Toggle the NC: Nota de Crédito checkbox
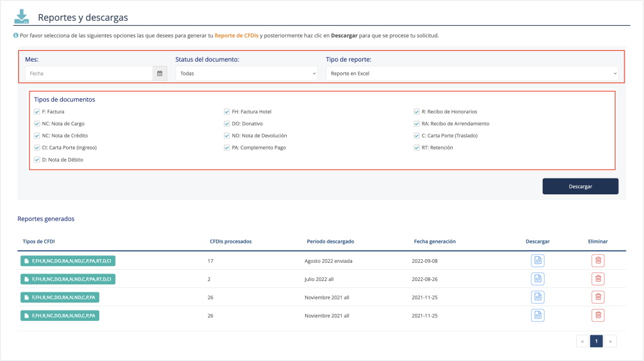The image size is (644, 361). click(x=37, y=135)
